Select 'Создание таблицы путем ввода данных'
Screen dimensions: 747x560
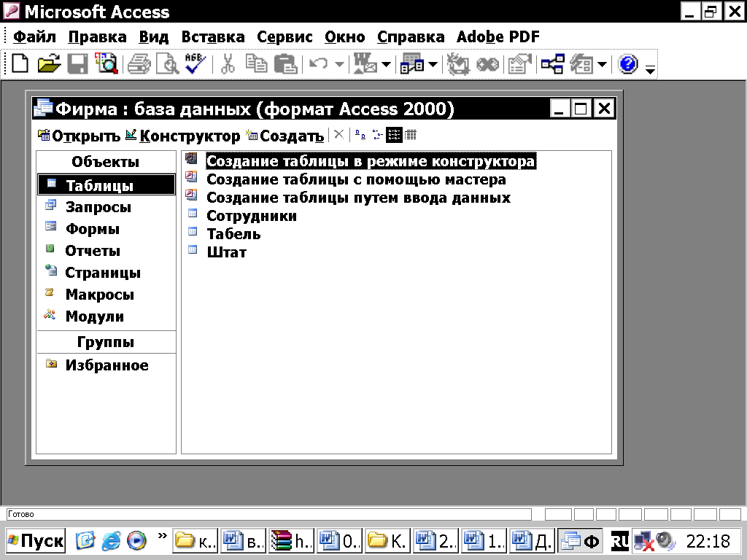point(358,198)
